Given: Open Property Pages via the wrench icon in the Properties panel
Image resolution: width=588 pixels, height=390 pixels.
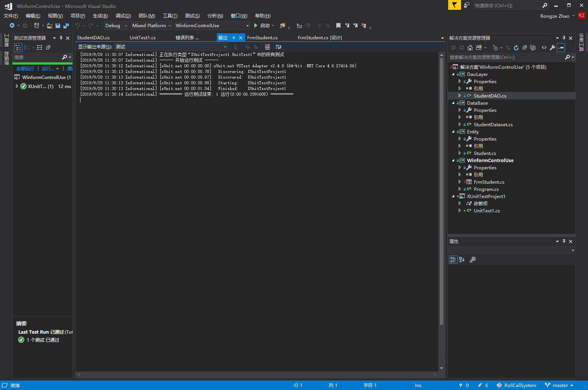Looking at the screenshot, I should (x=472, y=260).
